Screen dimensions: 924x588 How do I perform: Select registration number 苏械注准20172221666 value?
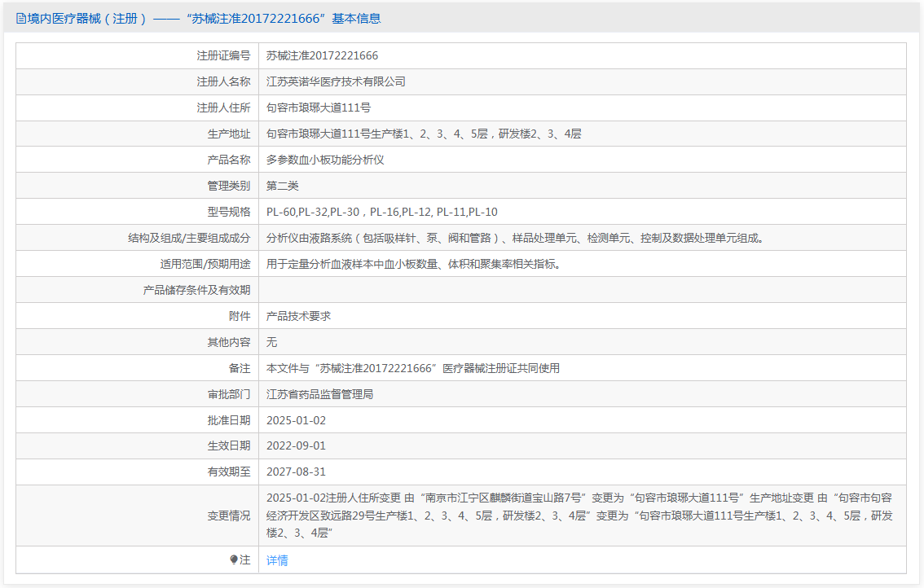(x=323, y=56)
